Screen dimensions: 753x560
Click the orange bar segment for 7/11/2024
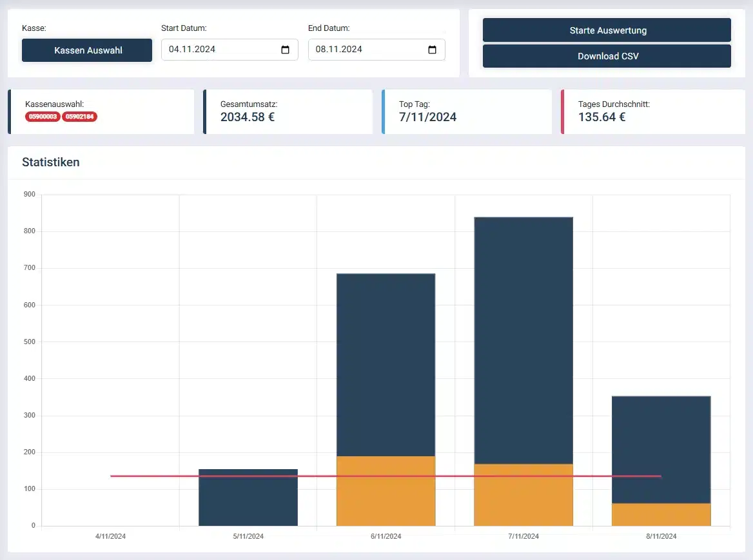pos(523,495)
